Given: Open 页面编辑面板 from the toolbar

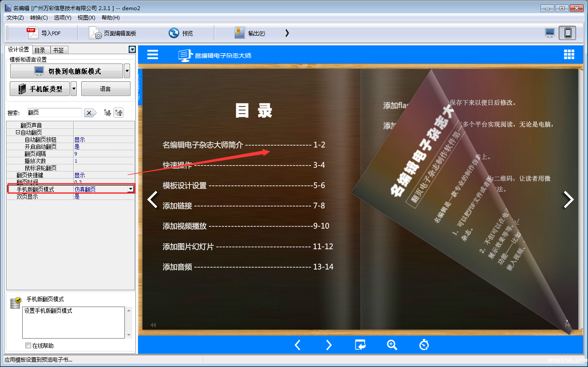Looking at the screenshot, I should click(x=113, y=33).
